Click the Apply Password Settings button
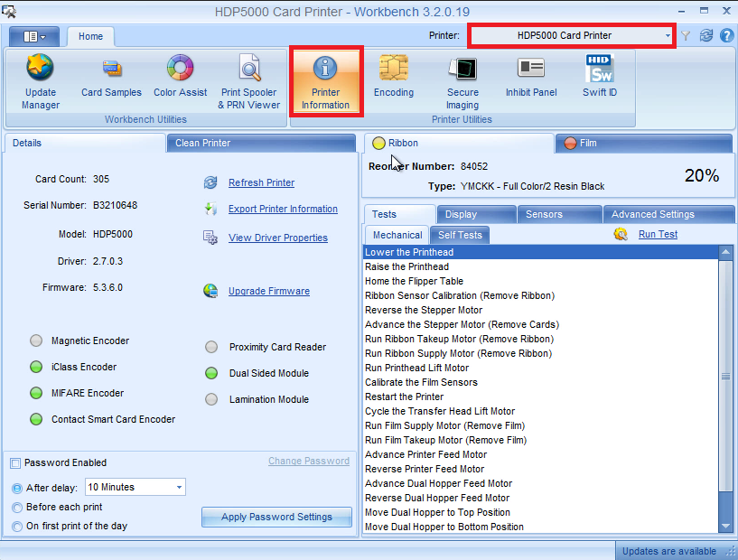This screenshot has width=738, height=560. pos(276,517)
